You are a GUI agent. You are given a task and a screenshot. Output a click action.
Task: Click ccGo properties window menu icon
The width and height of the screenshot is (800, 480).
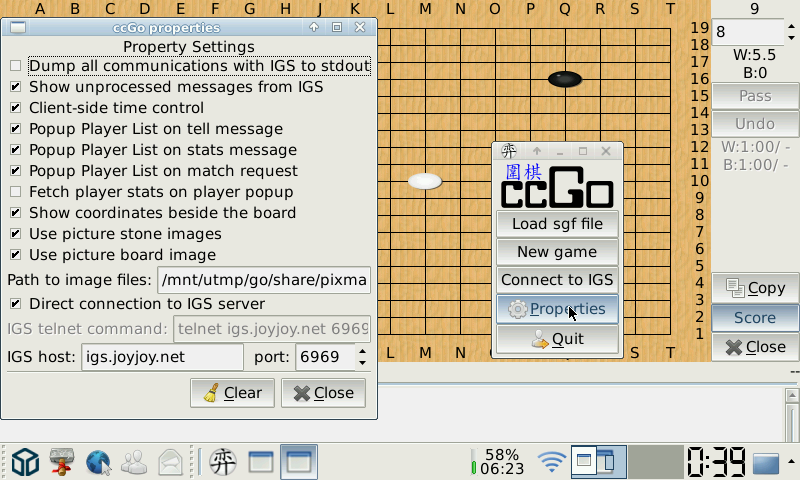[x=18, y=28]
